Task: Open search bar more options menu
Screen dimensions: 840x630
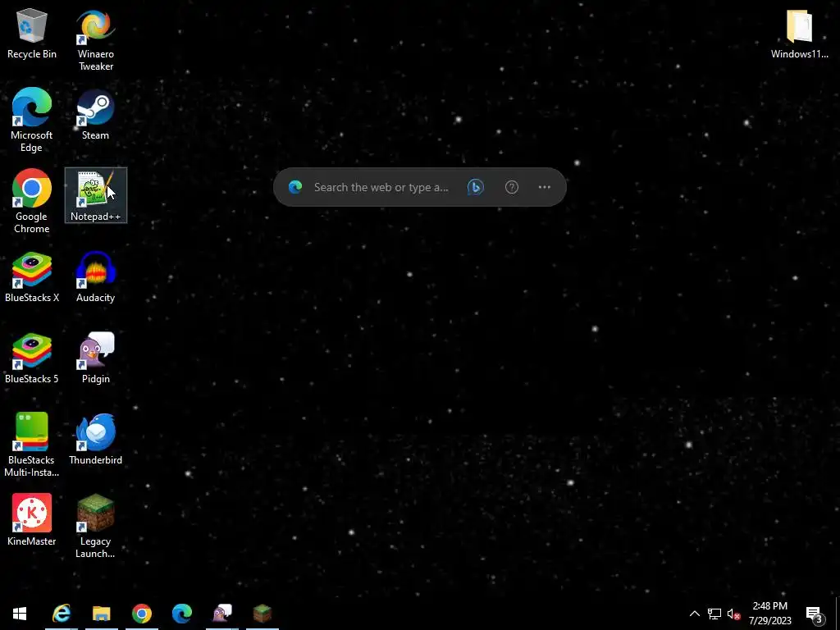Action: click(x=545, y=187)
